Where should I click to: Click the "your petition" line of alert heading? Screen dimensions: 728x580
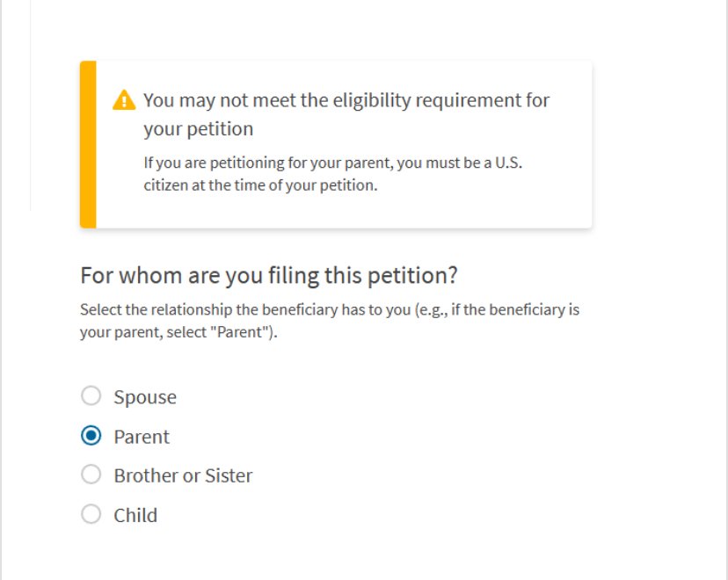click(198, 128)
